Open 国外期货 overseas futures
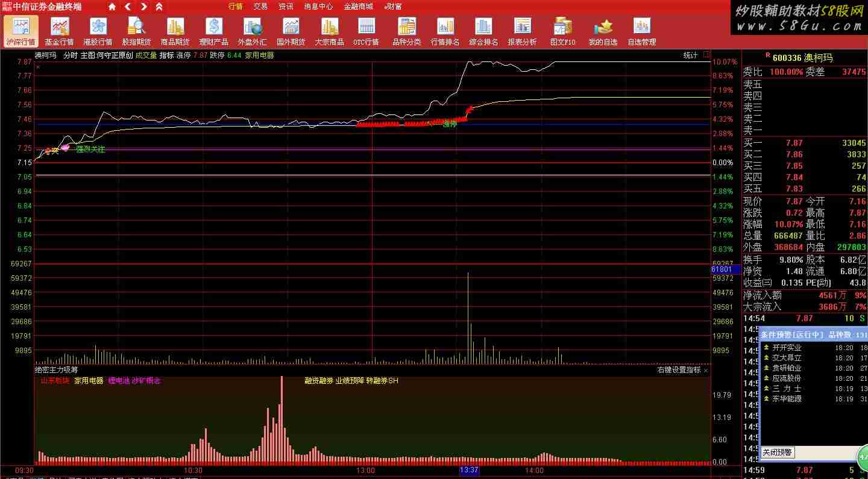Viewport: 868px width, 479px height. click(x=291, y=31)
